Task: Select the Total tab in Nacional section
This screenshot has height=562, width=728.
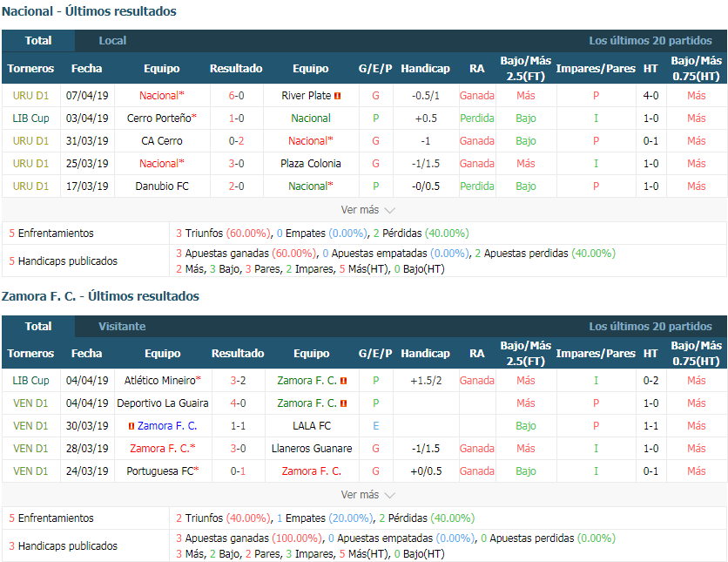Action: click(38, 41)
